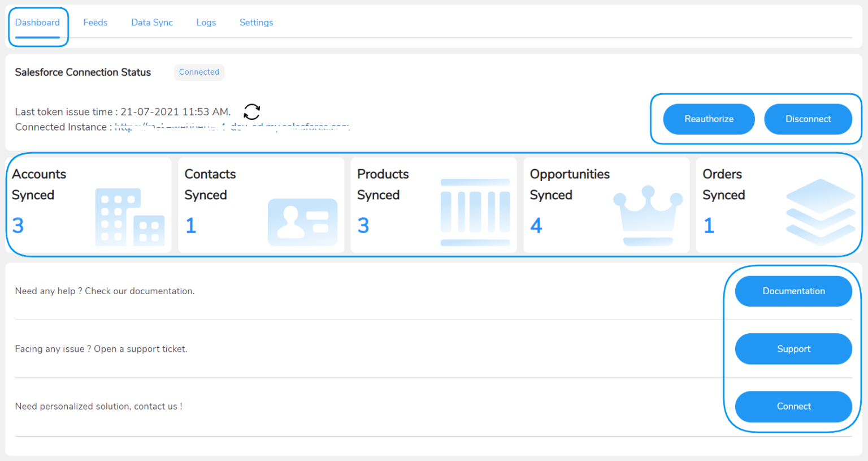
Task: Click the Opportunities Synced count 4
Action: pos(536,226)
